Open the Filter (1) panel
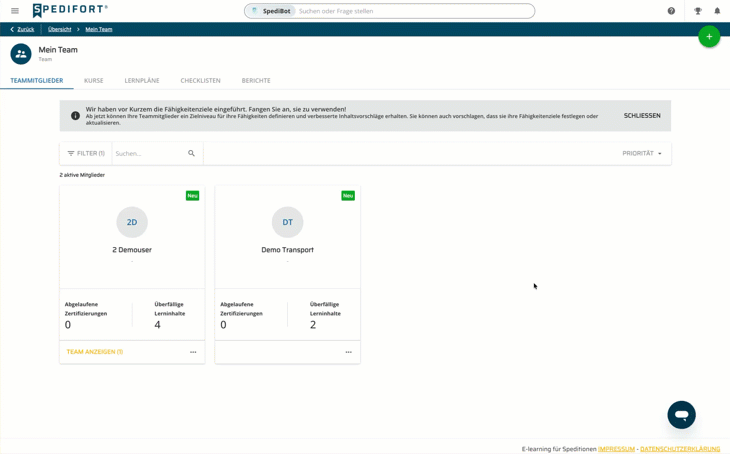 86,153
